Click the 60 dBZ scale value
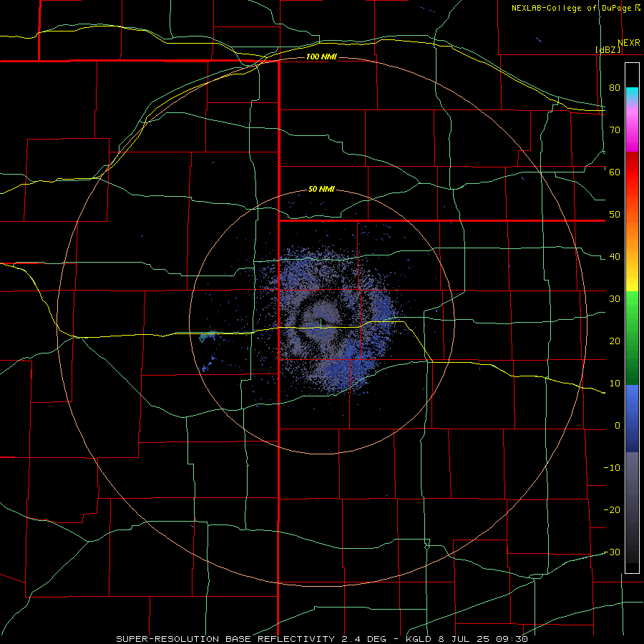644x644 pixels. (615, 172)
